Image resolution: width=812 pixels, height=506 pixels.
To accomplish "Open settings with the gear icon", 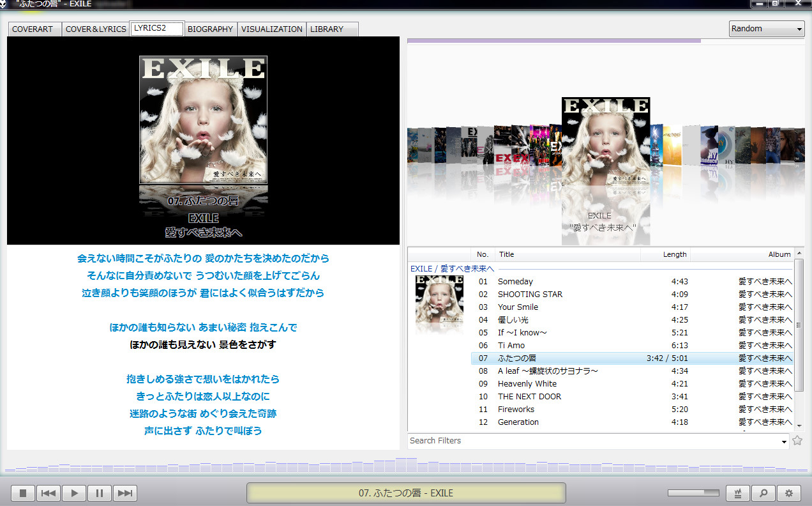I will [789, 493].
